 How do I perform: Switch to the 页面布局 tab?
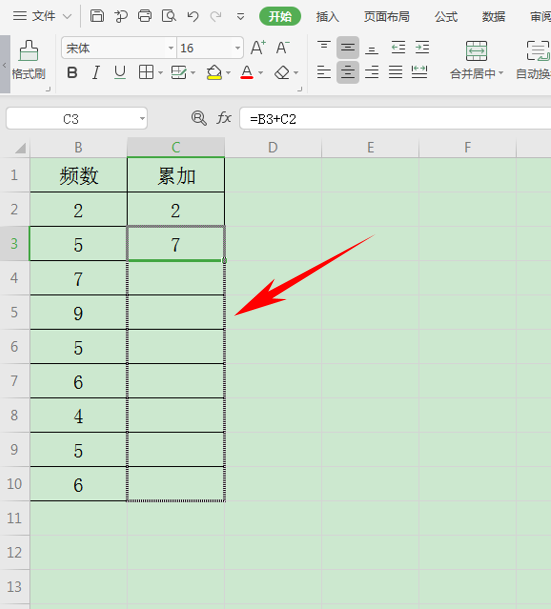point(387,17)
